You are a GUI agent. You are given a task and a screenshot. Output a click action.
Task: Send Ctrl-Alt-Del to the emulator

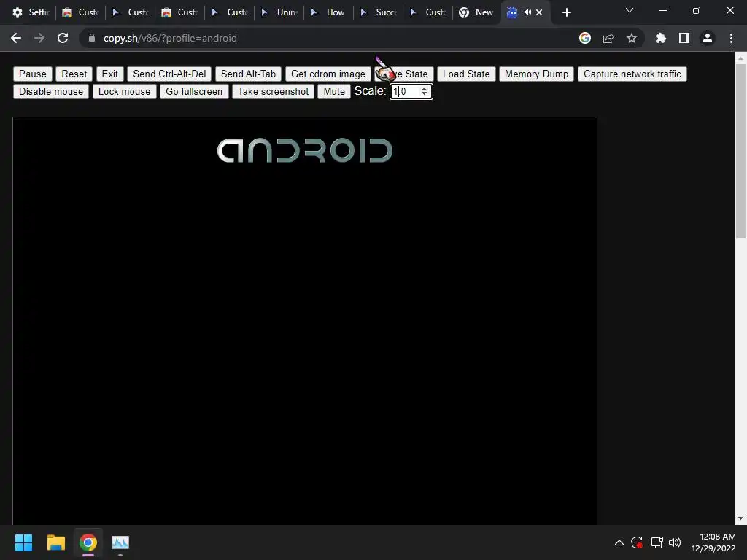(169, 74)
